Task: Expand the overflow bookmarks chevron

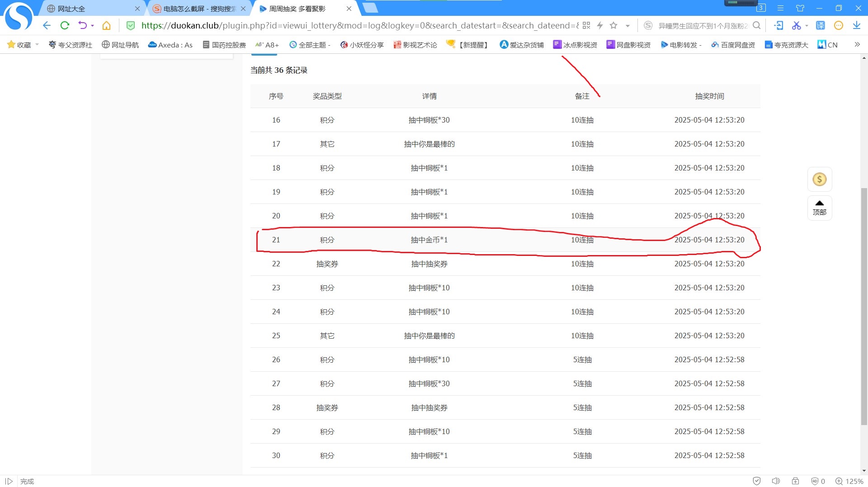Action: (x=857, y=44)
